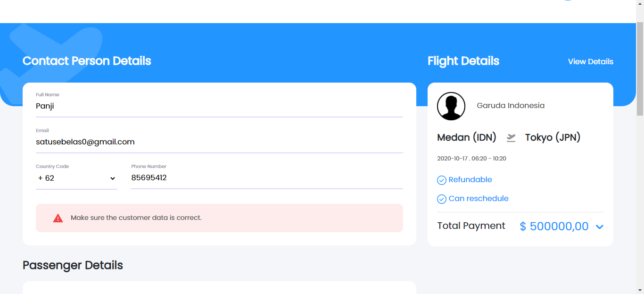Click the Garuda Indonesia airline name
Screen dimensions: 644x294
[510, 105]
